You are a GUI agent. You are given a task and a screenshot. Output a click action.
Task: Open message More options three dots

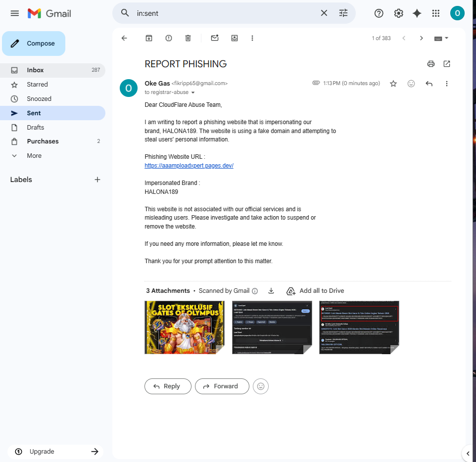(446, 84)
